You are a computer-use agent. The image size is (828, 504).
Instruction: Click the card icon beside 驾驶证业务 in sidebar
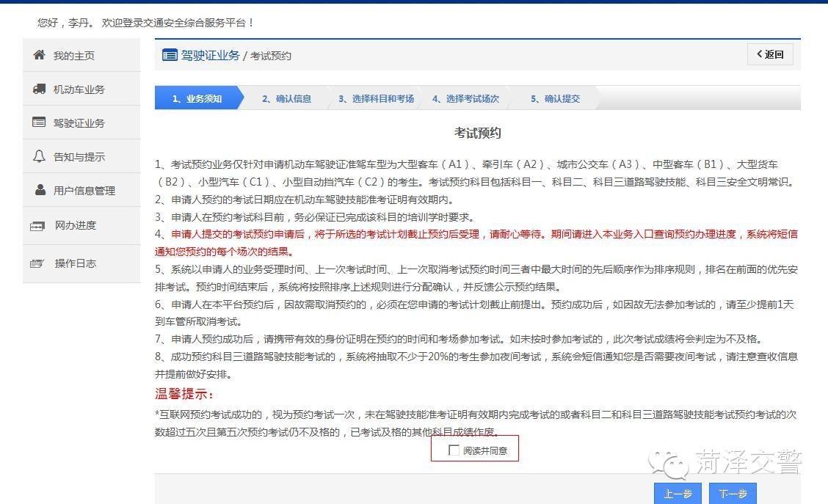38,123
